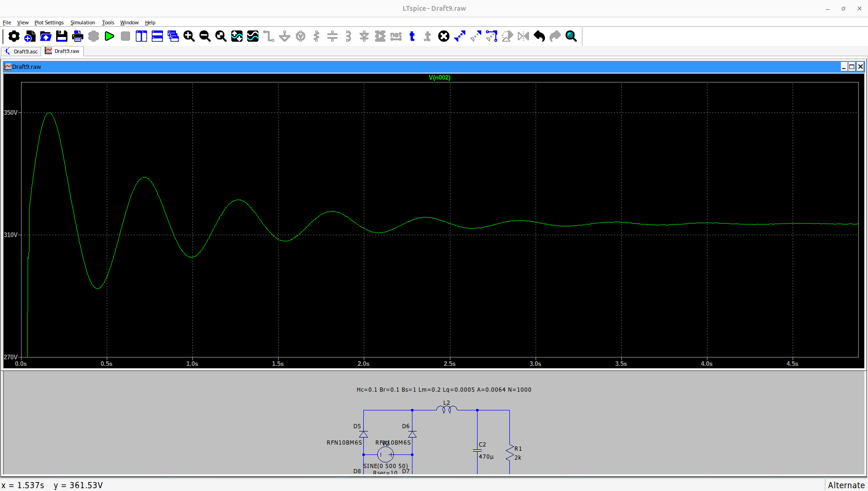Click the Zoom In magnifier icon

pyautogui.click(x=189, y=36)
